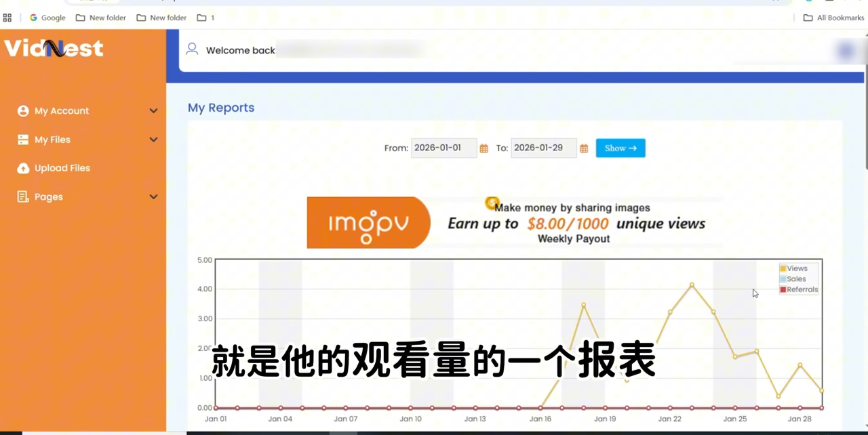Click the My Files drive icon
This screenshot has height=435, width=868.
(23, 140)
